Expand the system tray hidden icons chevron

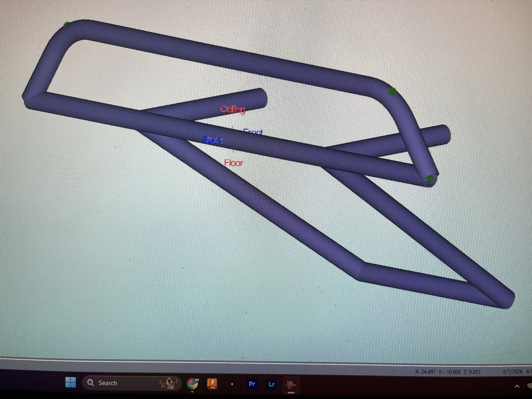[x=517, y=386]
